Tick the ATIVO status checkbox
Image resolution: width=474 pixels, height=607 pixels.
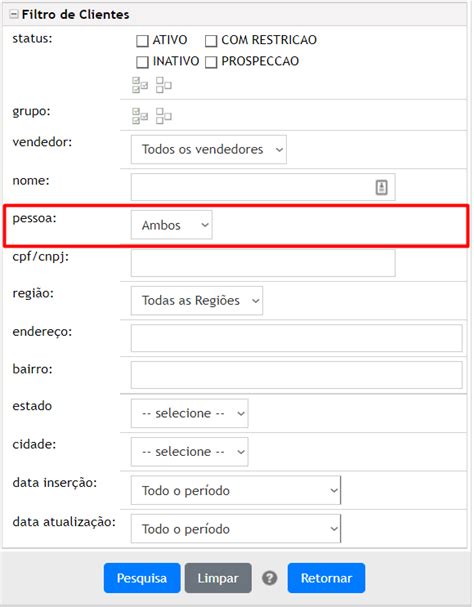click(143, 41)
